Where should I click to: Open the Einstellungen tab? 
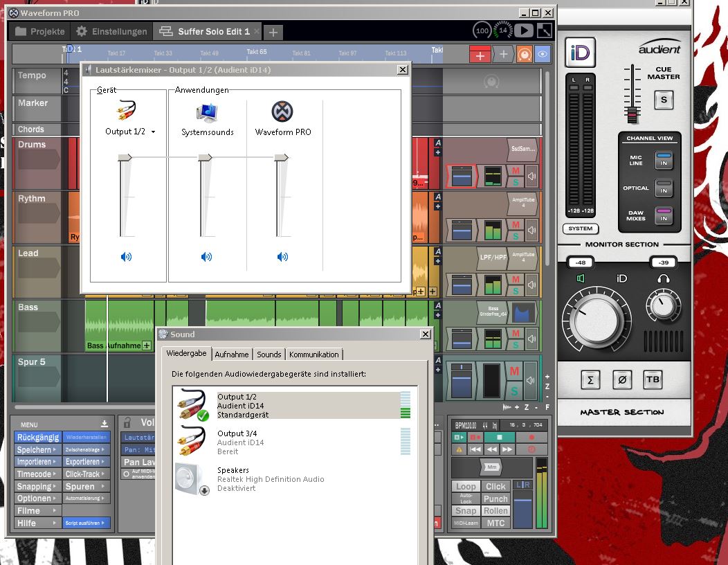111,31
